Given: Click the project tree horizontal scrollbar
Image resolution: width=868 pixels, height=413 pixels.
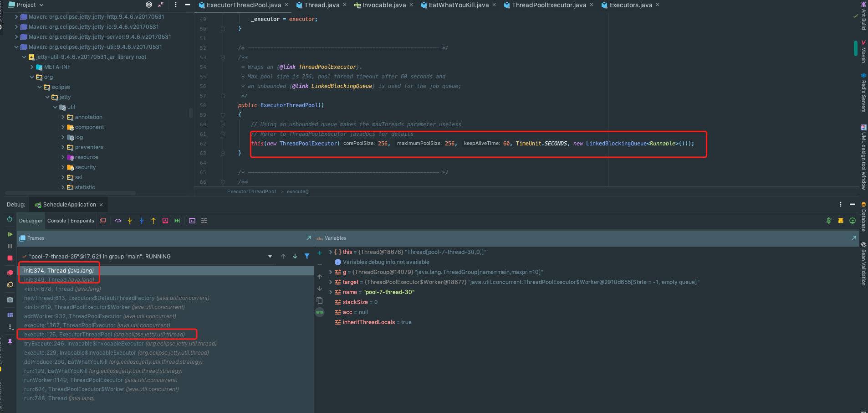Looking at the screenshot, I should tap(71, 193).
